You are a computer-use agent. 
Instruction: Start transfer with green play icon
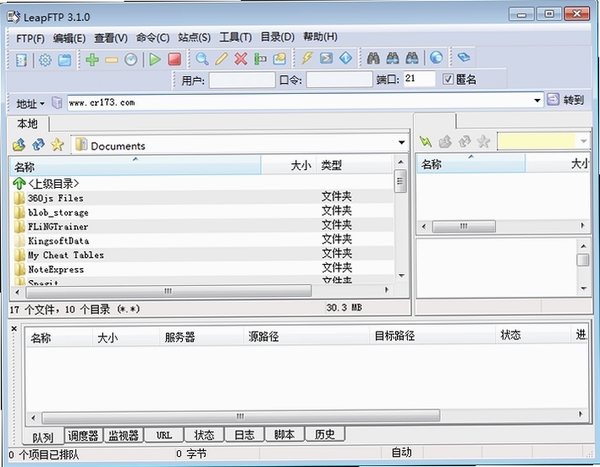pyautogui.click(x=155, y=59)
